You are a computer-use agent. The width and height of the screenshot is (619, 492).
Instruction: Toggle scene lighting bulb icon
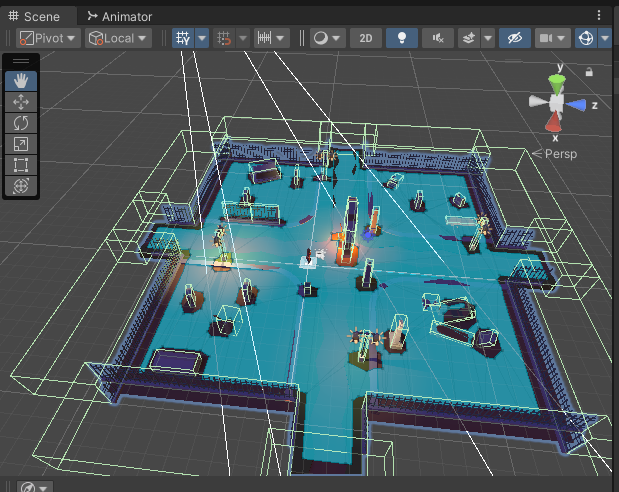402,38
